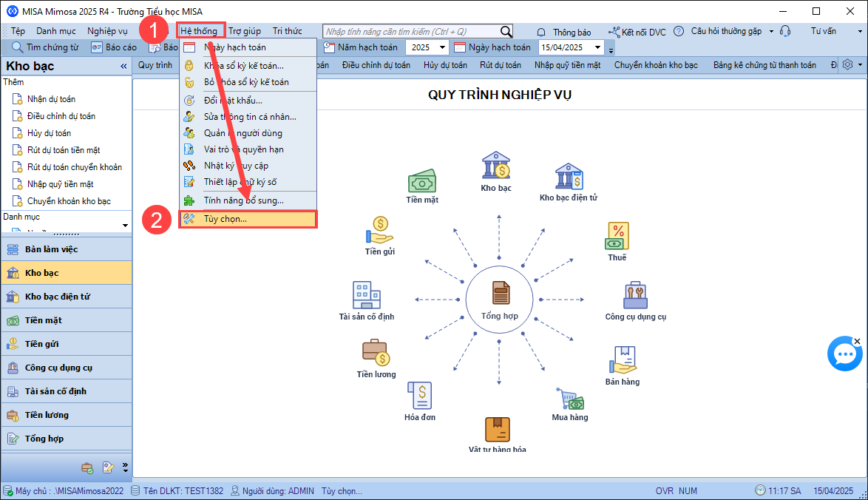Click the search magnifier icon
The height and width of the screenshot is (500, 868).
point(506,32)
